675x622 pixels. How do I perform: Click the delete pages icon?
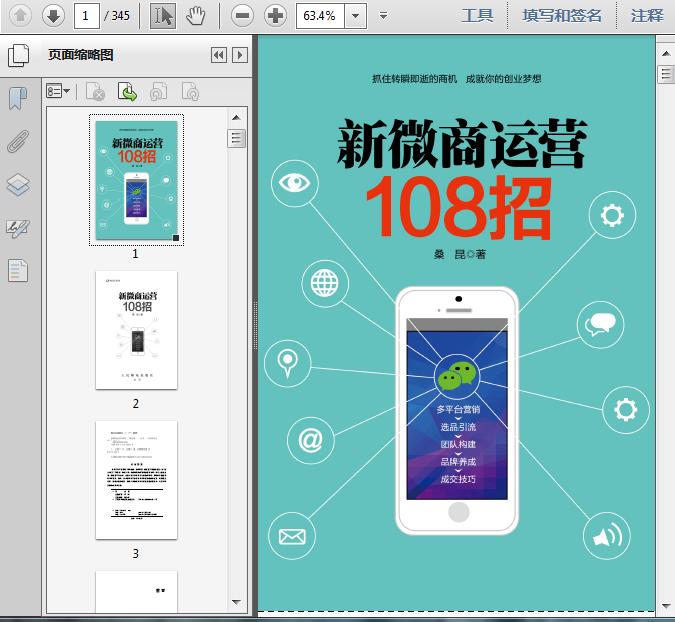click(x=96, y=91)
